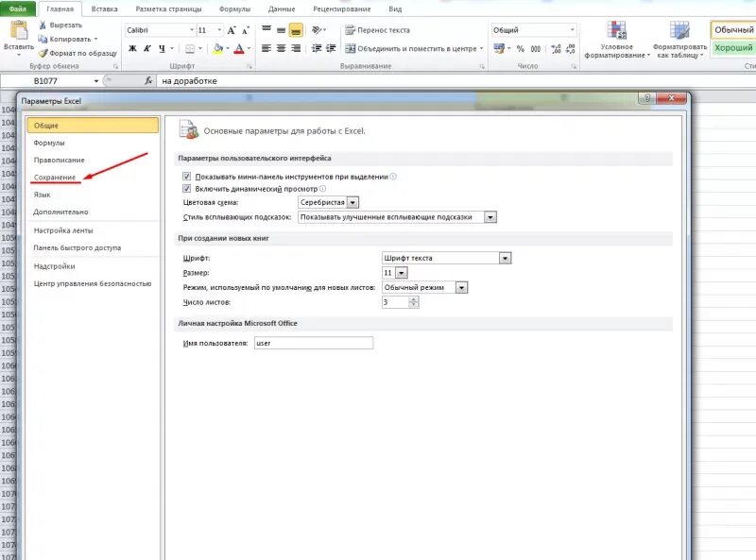Decrease indent in the alignment group

point(317,48)
